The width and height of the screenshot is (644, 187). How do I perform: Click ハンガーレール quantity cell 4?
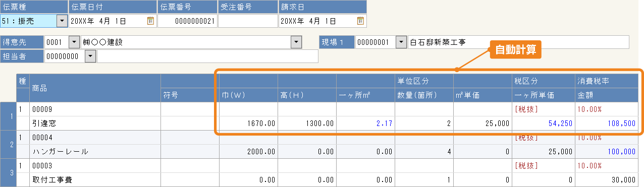pos(424,151)
